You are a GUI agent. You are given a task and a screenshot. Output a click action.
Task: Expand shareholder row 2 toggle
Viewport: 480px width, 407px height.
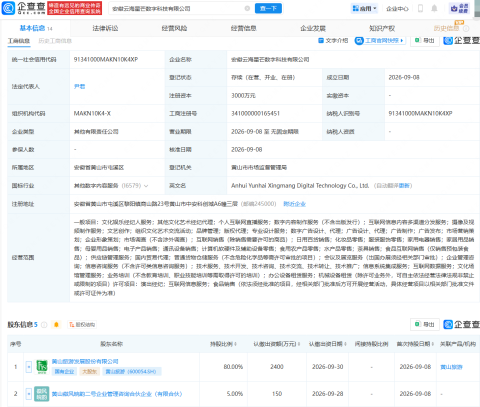(x=29, y=394)
